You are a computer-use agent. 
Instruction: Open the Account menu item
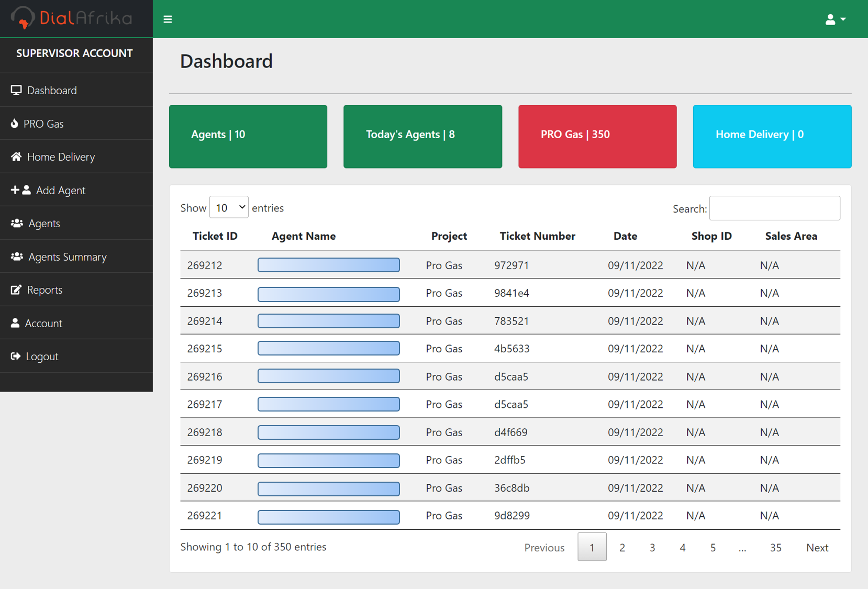[43, 323]
